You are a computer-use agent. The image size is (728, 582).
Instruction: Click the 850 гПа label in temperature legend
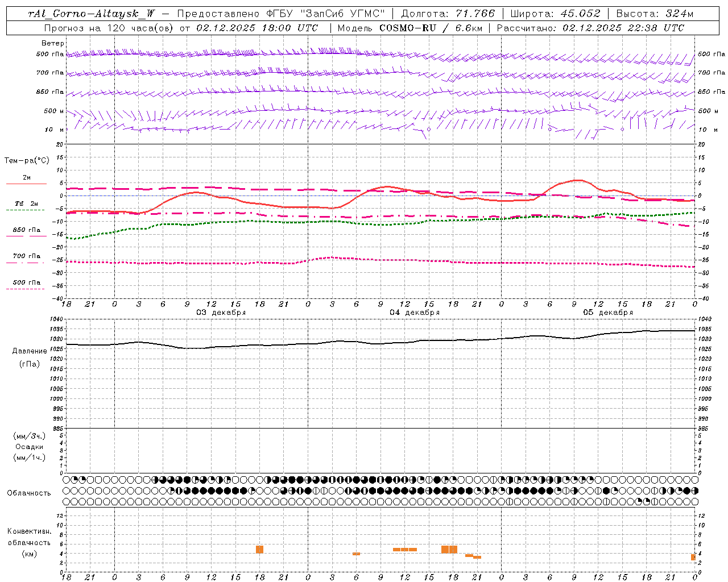(x=27, y=230)
